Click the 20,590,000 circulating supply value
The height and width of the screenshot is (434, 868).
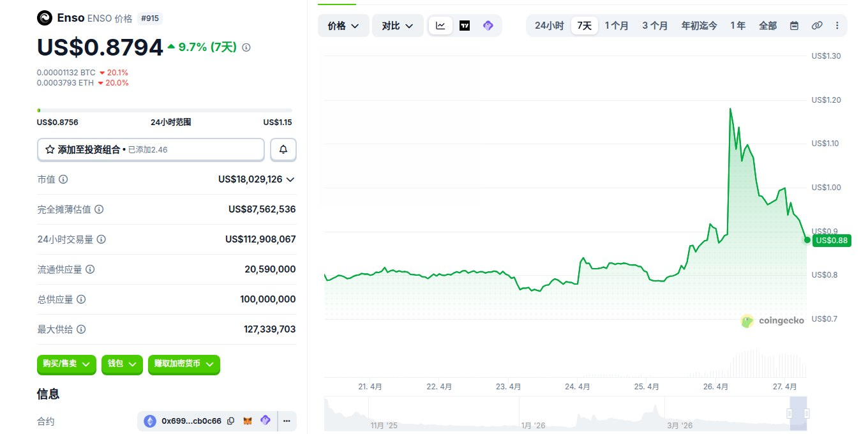click(x=270, y=269)
